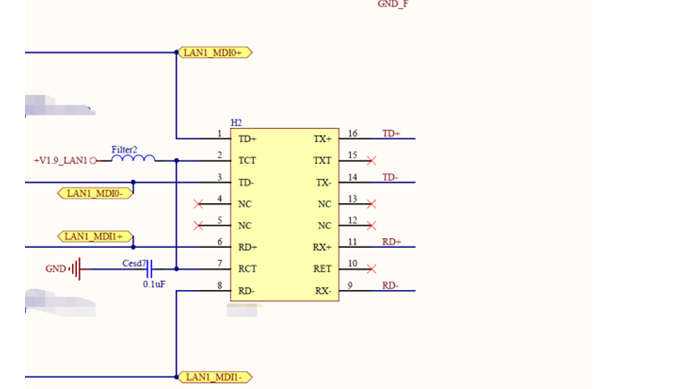Click the Filter2 inductor symbol
This screenshot has height=389, width=682.
133,158
